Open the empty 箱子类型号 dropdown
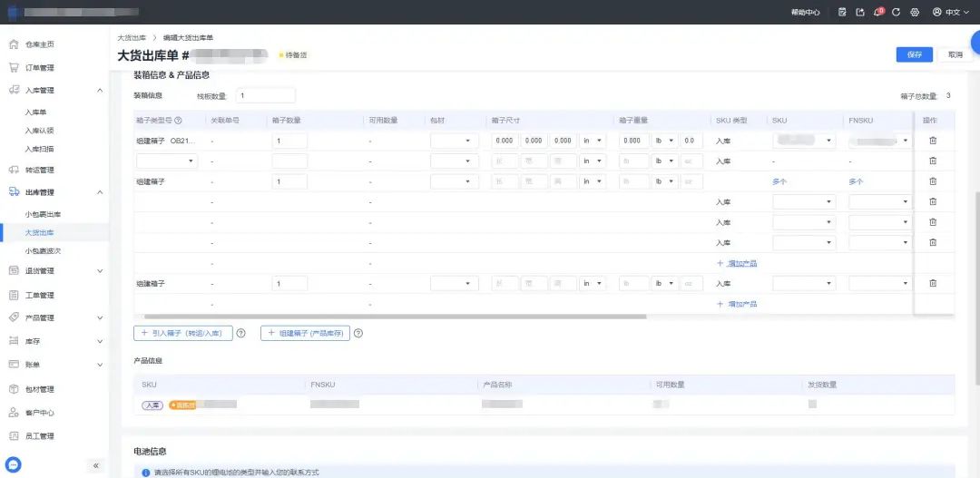Viewport: 980px width, 478px height. pos(167,161)
